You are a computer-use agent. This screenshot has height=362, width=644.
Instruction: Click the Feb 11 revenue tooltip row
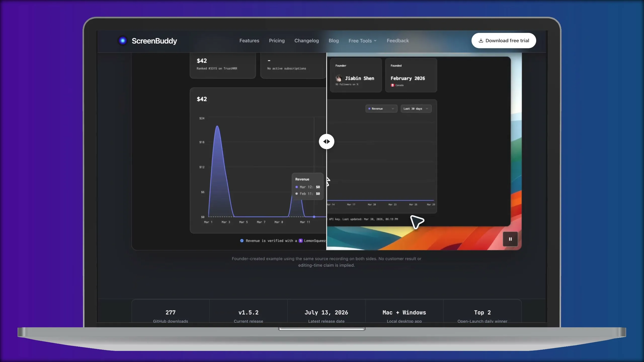(308, 194)
